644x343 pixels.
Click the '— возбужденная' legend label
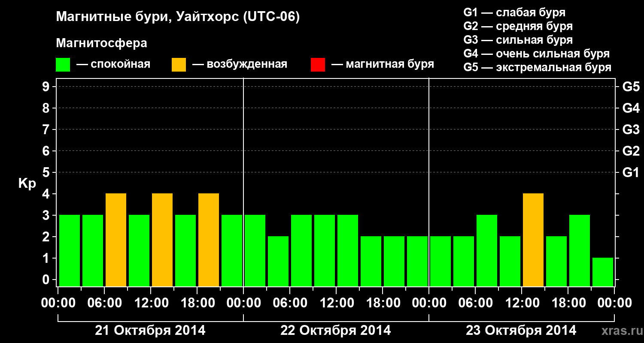(x=240, y=65)
